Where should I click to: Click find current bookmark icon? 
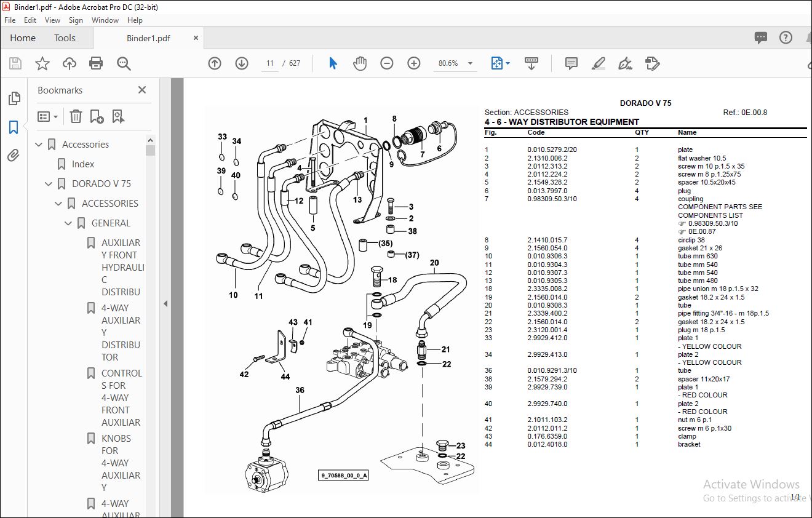(118, 116)
